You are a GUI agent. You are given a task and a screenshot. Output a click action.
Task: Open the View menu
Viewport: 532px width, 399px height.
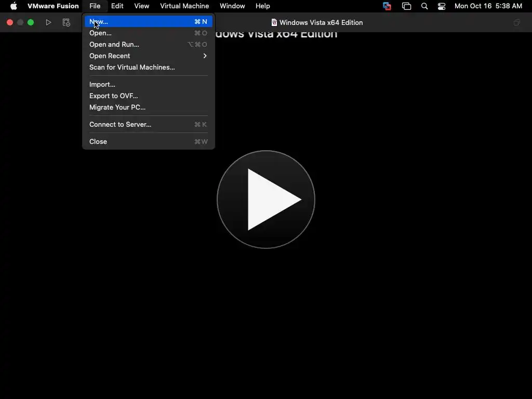click(141, 6)
